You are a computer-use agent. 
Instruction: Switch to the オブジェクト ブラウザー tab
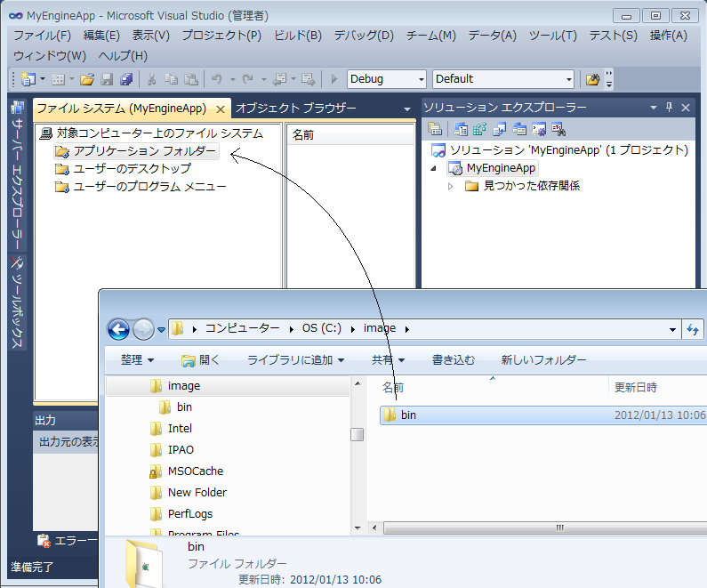[296, 109]
